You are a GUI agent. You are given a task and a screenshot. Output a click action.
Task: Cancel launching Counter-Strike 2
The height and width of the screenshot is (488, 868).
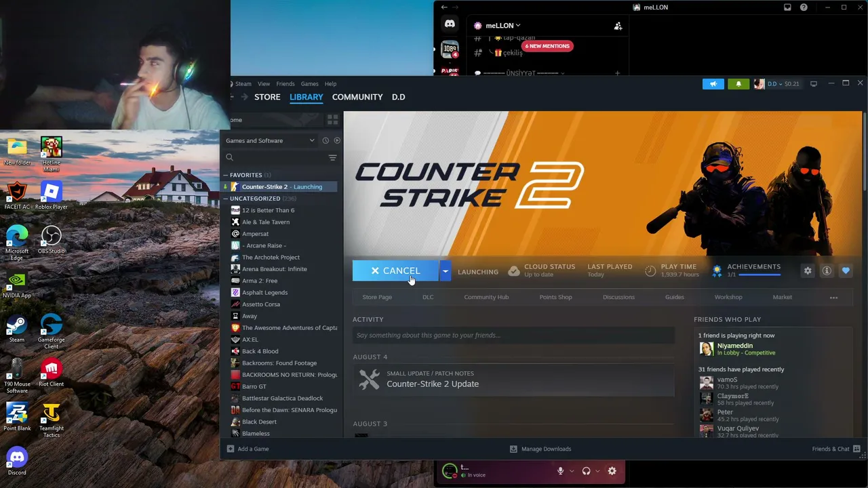click(395, 271)
